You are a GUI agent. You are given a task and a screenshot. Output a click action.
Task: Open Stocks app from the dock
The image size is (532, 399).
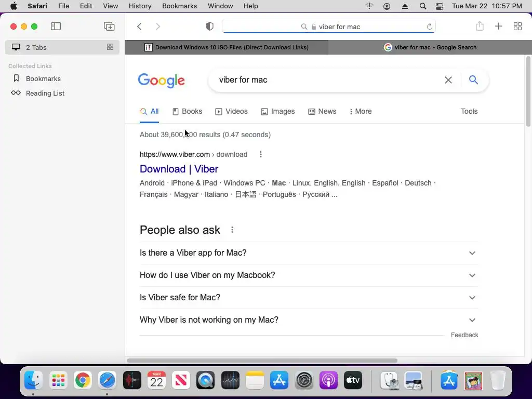230,380
